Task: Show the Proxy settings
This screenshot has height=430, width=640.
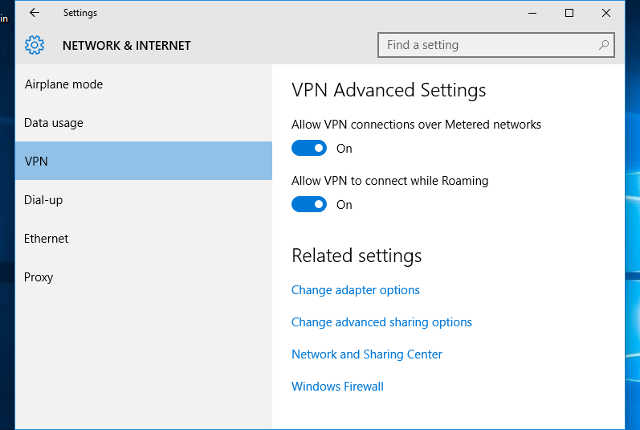Action: click(39, 277)
